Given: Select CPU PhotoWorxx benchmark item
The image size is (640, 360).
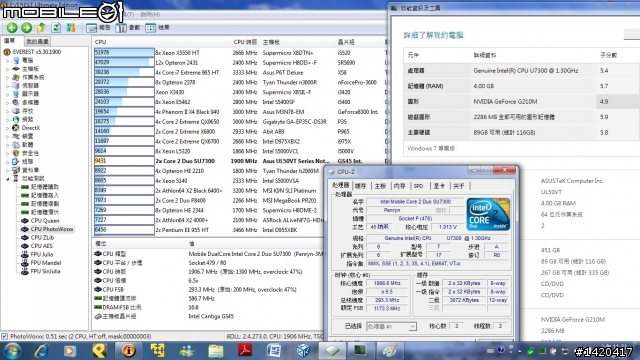Looking at the screenshot, I should [x=47, y=229].
